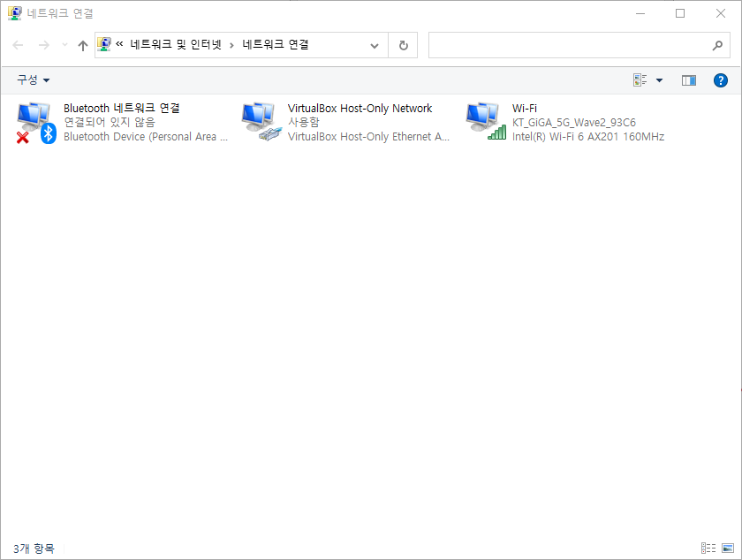Click the 사용함 status text
The image size is (742, 560).
[303, 122]
